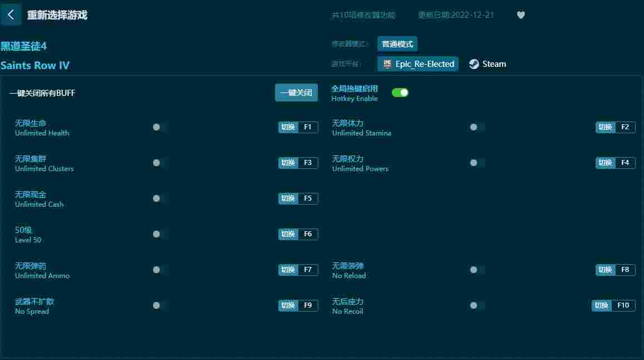Click the F7 hotkey button for Unlimited Ammo
The height and width of the screenshot is (360, 644).
[x=298, y=270]
